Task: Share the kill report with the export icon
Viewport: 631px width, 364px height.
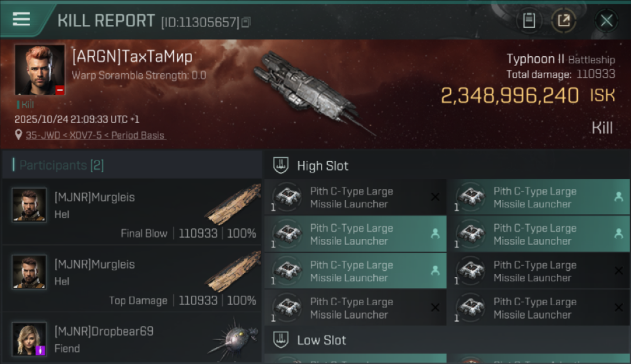Action: tap(564, 20)
